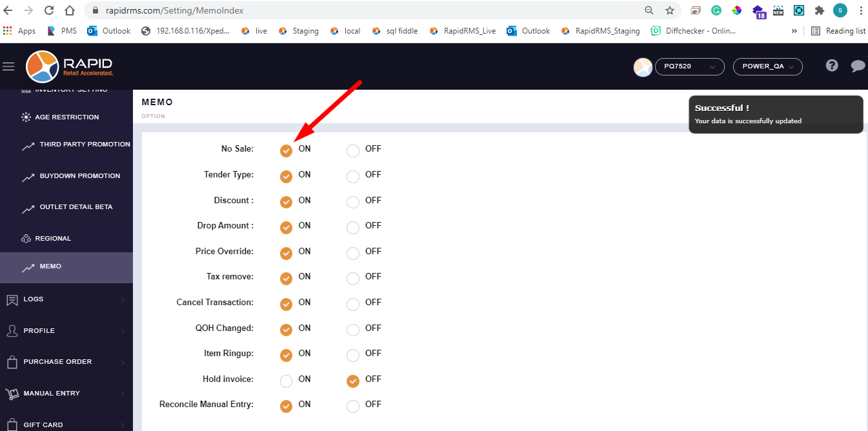Open Age Restriction in sidebar
The height and width of the screenshot is (431, 868).
click(x=66, y=117)
